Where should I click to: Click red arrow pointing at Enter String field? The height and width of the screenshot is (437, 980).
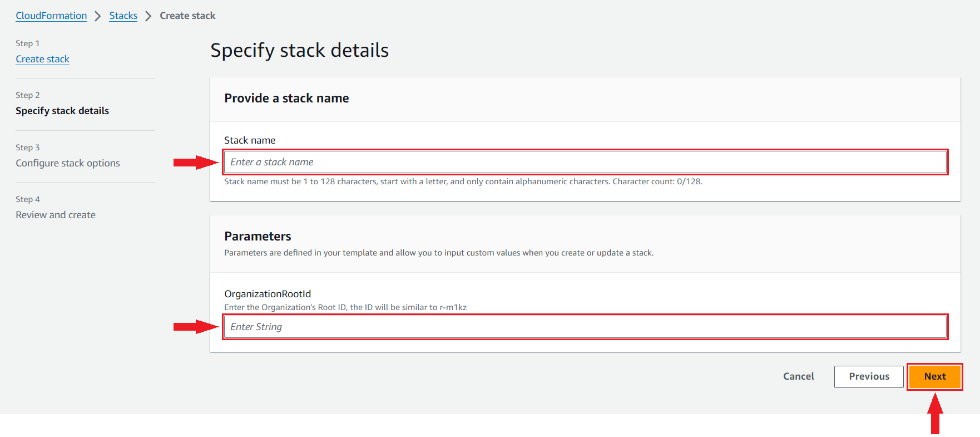tap(196, 327)
